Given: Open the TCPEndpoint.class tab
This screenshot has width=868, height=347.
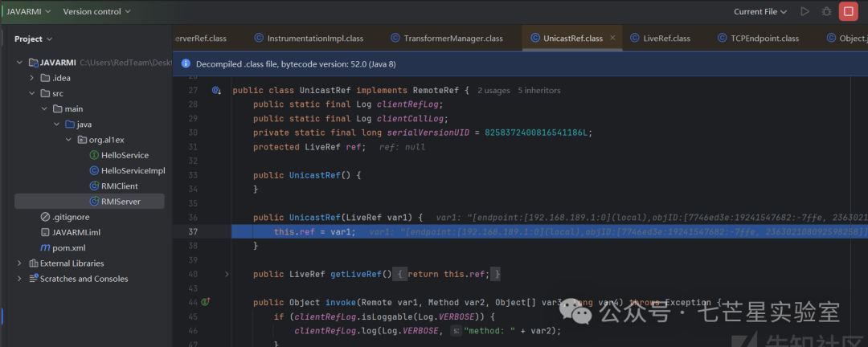Looking at the screenshot, I should pos(759,39).
